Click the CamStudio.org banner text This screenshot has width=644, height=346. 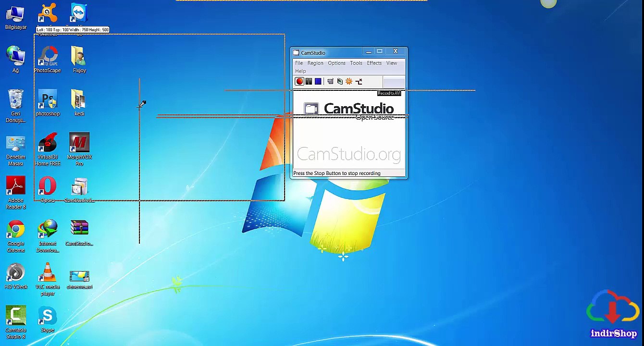pyautogui.click(x=349, y=154)
